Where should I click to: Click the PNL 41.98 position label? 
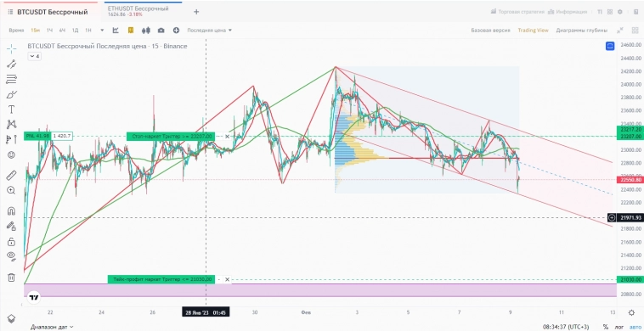(37, 136)
